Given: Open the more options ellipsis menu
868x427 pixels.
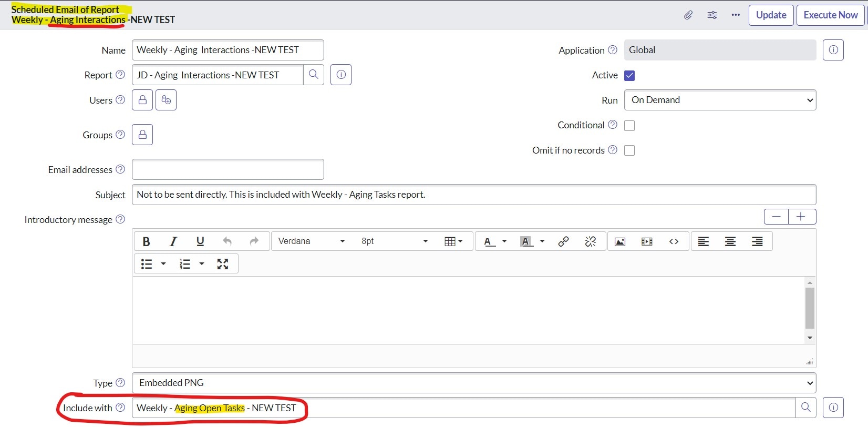Looking at the screenshot, I should click(736, 15).
